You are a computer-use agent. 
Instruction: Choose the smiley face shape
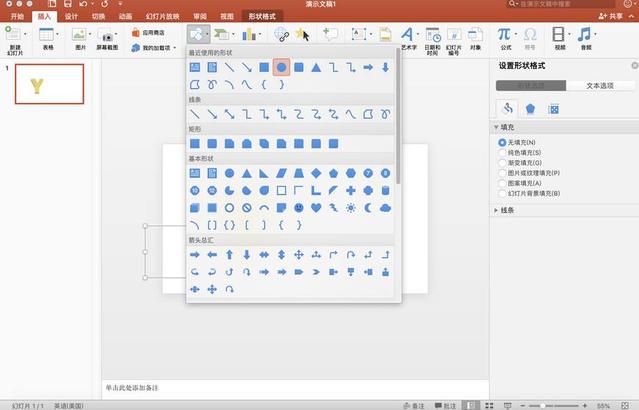pos(299,208)
